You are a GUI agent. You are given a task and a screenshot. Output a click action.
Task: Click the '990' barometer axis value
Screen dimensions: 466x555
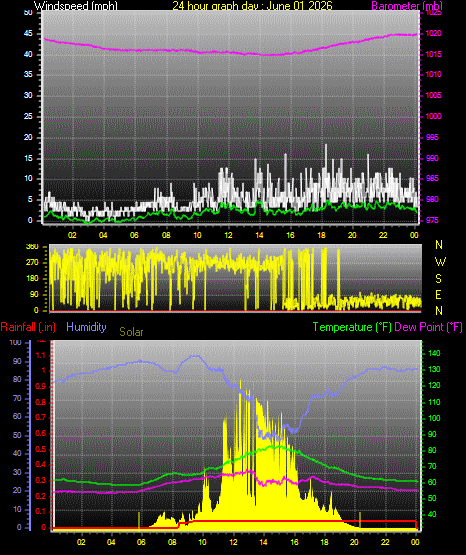point(432,158)
